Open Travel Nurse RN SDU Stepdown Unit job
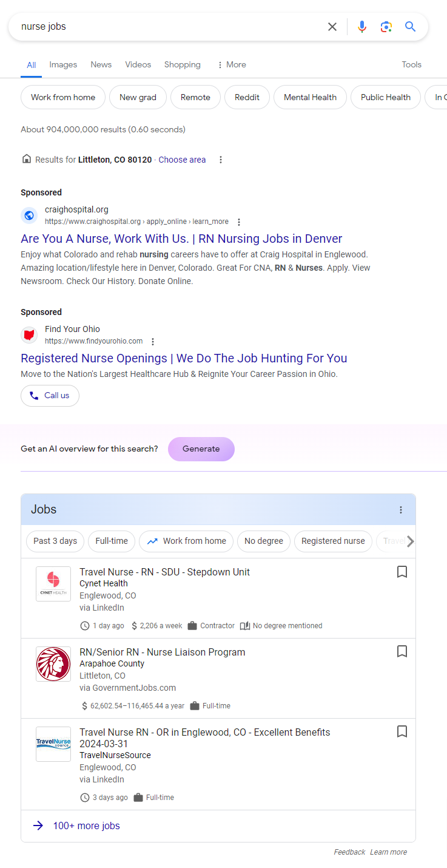Viewport: 447px width, 868px height. point(164,572)
